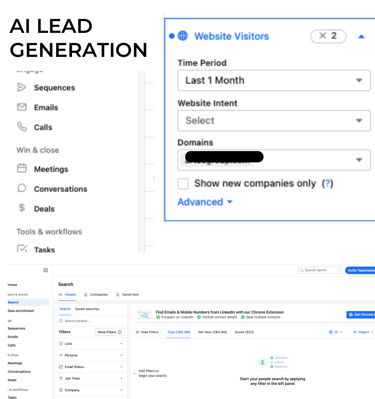Viewport: 375px width, 399px height.
Task: Select the Total results tab
Action: [179, 332]
